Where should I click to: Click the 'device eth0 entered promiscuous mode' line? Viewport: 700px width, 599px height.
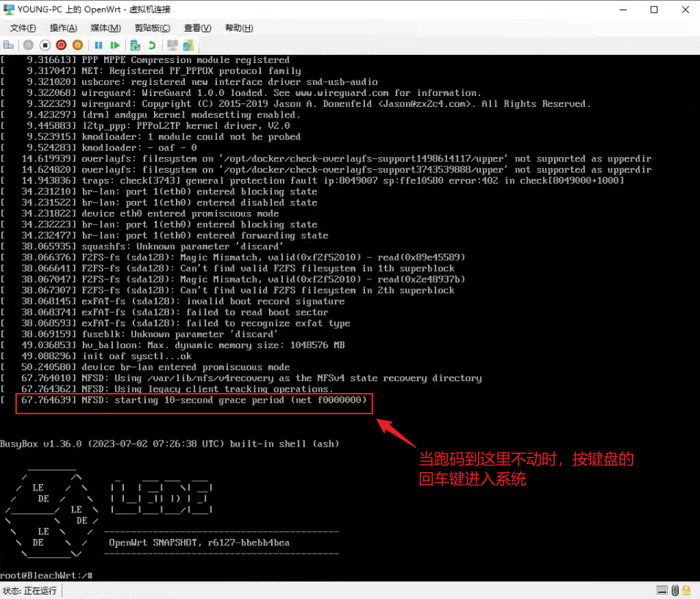pos(140,213)
